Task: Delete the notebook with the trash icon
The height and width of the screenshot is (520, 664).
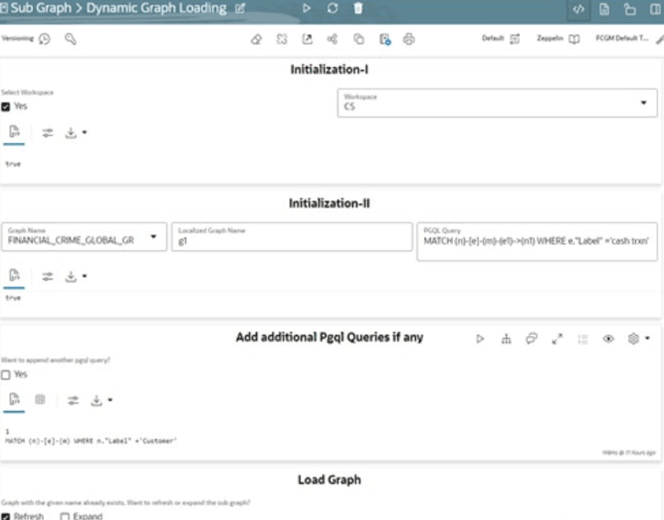Action: point(358,8)
